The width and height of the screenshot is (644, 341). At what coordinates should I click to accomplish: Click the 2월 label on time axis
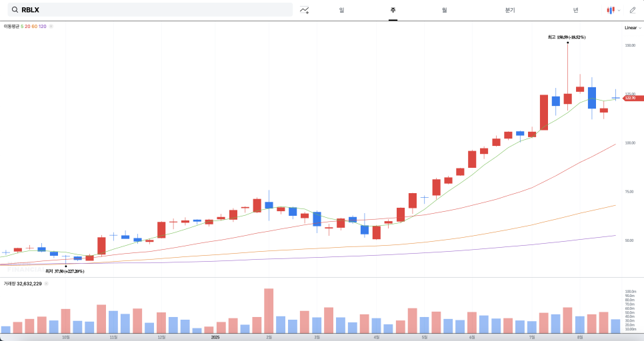coord(269,337)
